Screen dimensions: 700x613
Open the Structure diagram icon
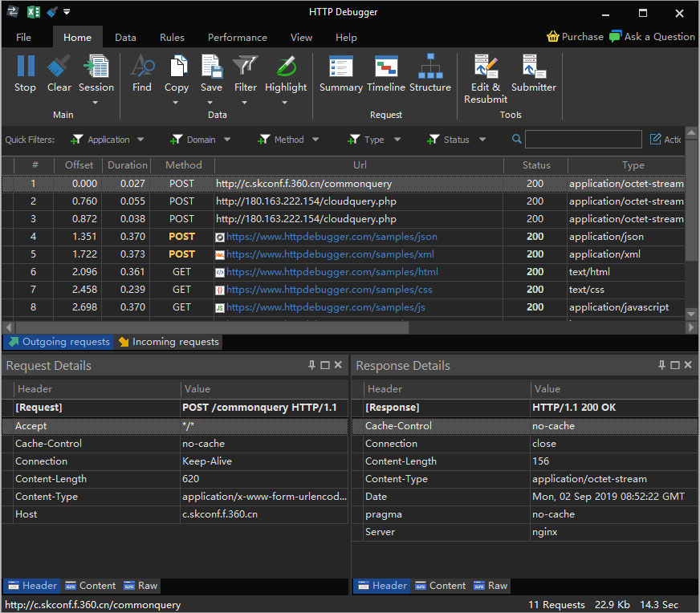(x=430, y=67)
